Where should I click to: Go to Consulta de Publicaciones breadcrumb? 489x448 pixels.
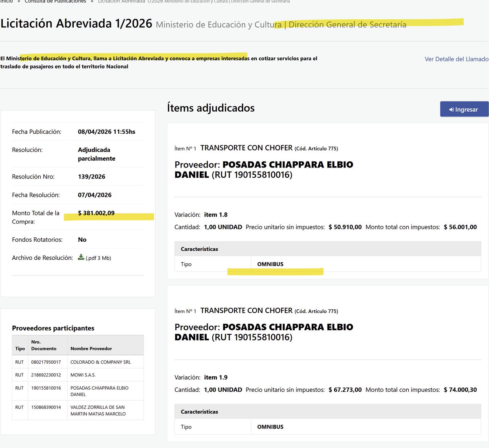55,2
